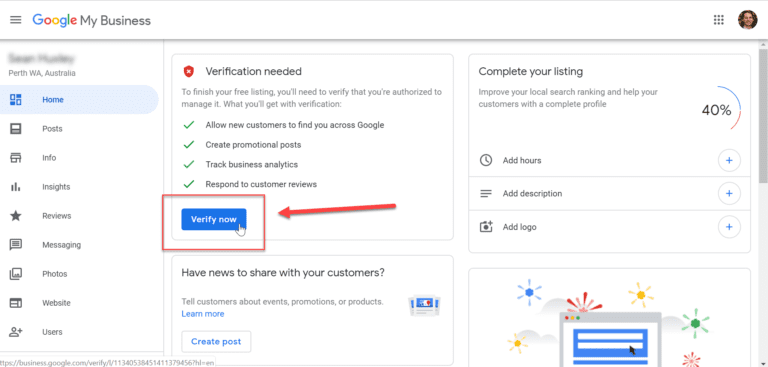Viewport: 768px width, 367px height.
Task: Click the Website sidebar icon
Action: click(x=16, y=303)
